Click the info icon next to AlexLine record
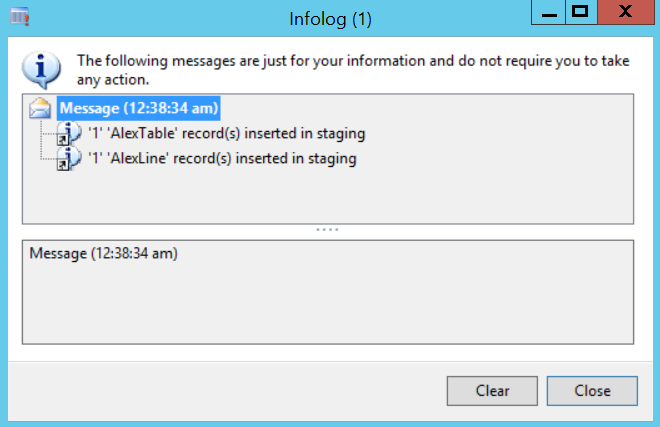 [x=67, y=158]
